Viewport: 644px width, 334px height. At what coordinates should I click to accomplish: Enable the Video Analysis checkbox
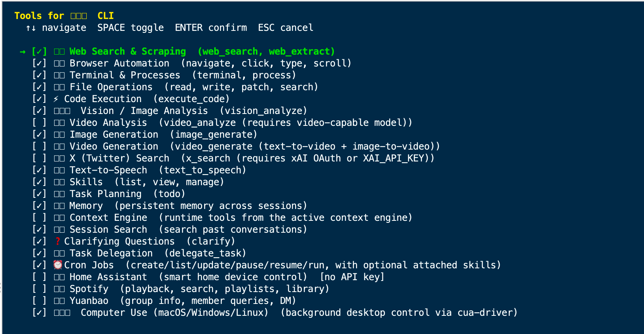tap(39, 123)
